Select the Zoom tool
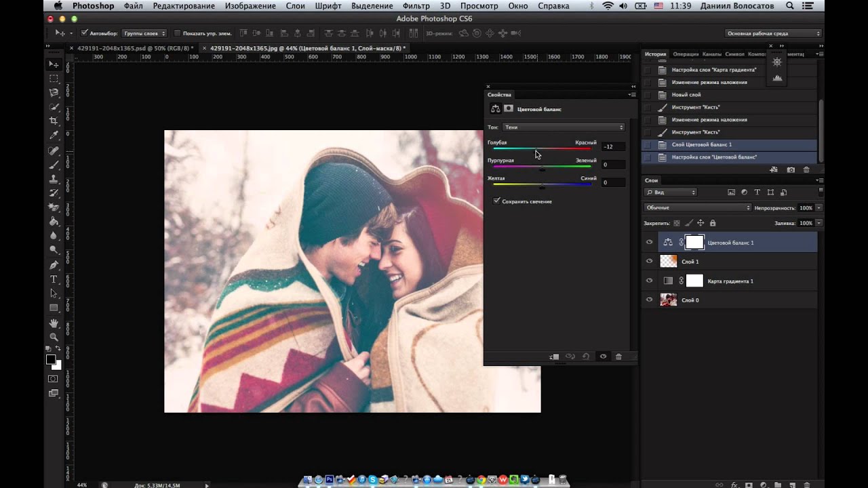Screen dimensions: 868x488 54,337
